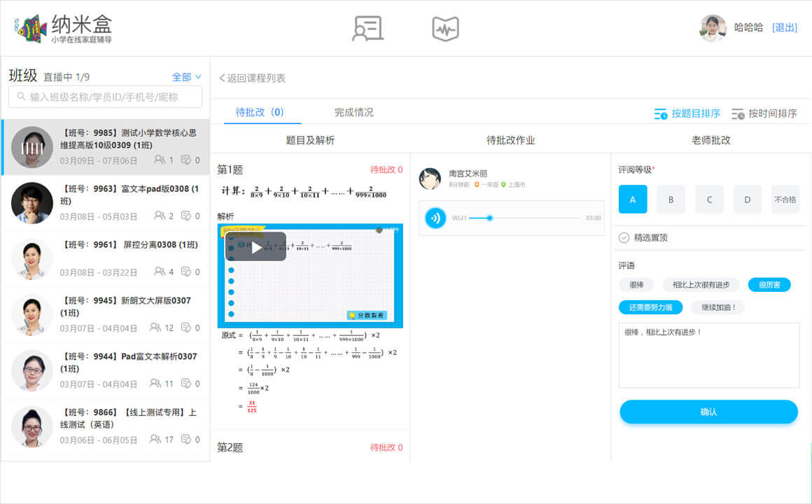Switch to the 待批改 tab
Screen dimensions: 812x504
[x=258, y=112]
